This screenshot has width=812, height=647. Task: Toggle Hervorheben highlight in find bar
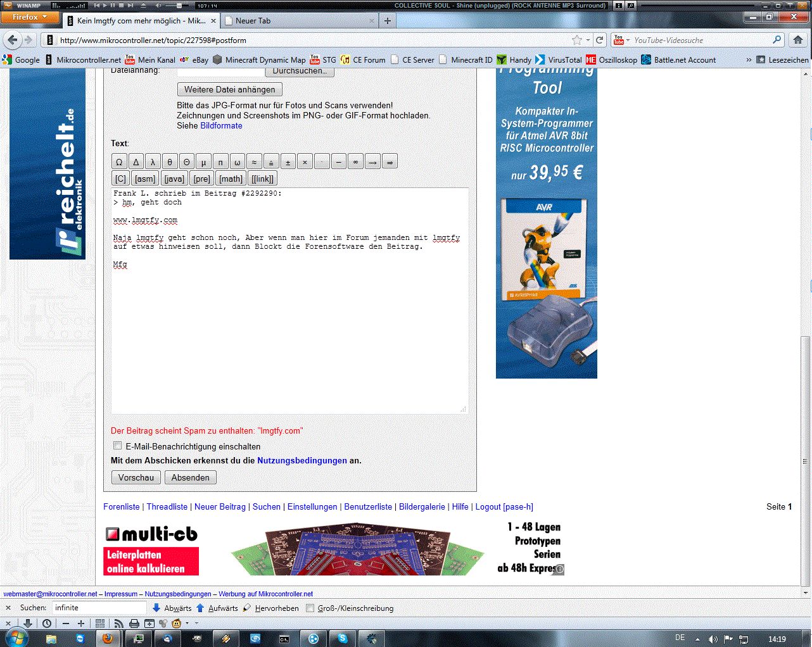coord(271,608)
